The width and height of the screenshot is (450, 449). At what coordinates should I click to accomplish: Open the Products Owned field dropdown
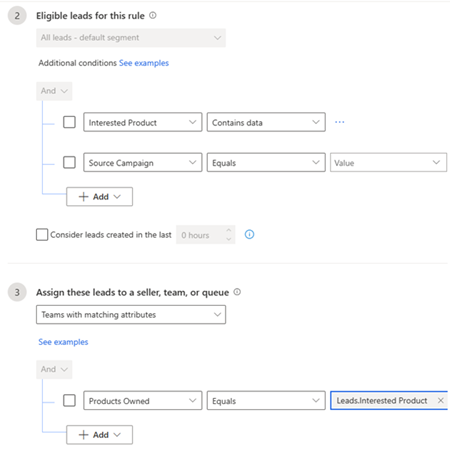pyautogui.click(x=143, y=401)
